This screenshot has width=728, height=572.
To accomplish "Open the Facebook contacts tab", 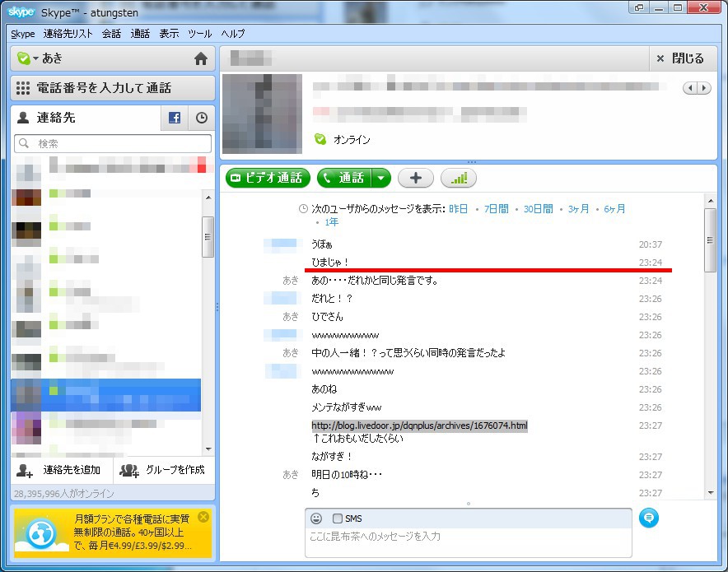I will coord(175,118).
